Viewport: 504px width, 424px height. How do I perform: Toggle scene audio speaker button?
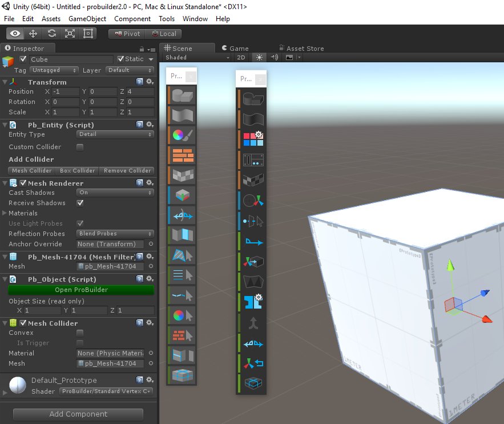click(274, 57)
